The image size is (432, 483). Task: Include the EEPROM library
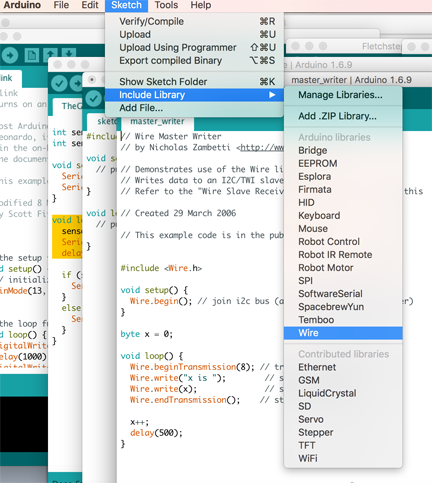point(343,163)
